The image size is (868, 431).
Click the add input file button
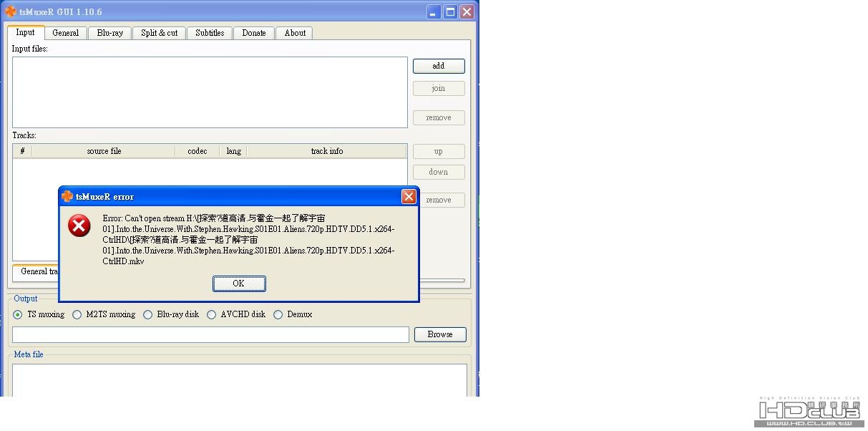439,66
